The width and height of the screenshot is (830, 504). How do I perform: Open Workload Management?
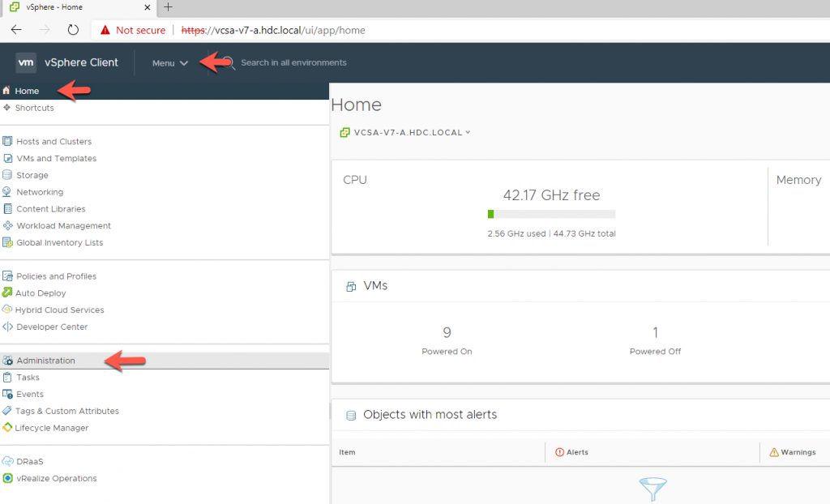click(x=63, y=225)
